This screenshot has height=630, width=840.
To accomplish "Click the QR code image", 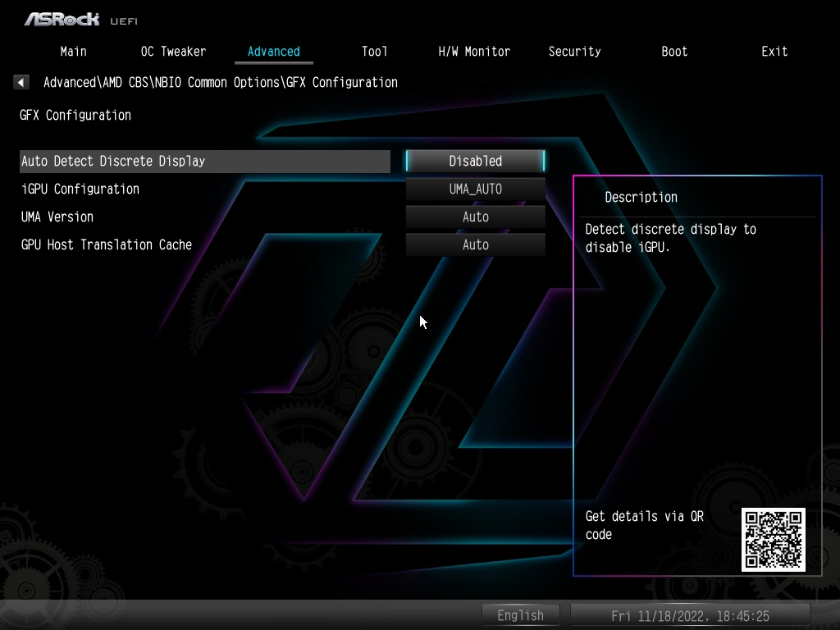I will point(773,540).
